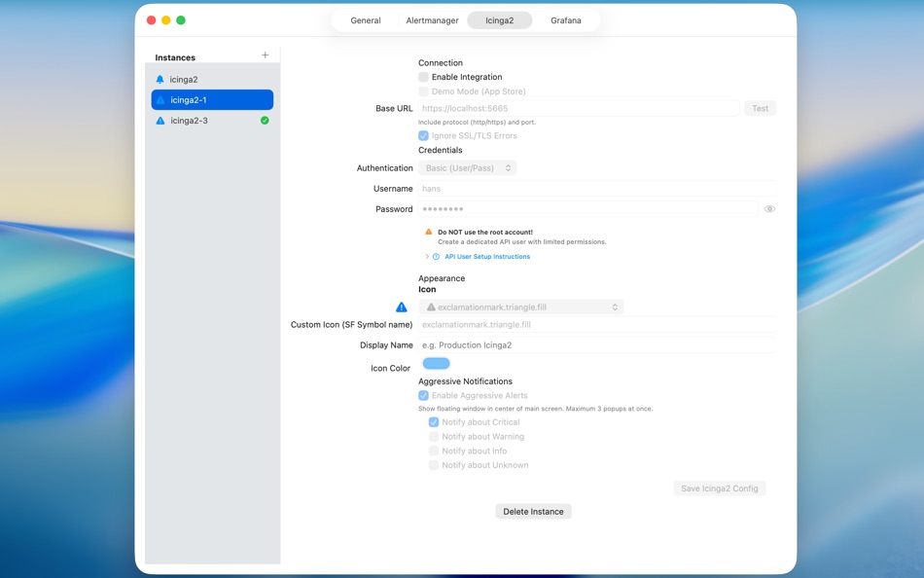Image resolution: width=924 pixels, height=578 pixels.
Task: Disable Ignore SSL/TLS Errors
Action: (x=424, y=135)
